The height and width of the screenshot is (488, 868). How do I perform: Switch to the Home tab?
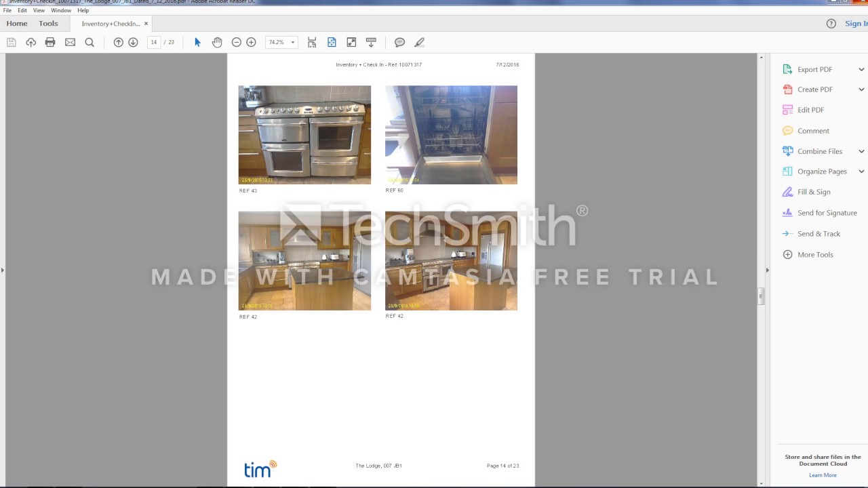17,23
